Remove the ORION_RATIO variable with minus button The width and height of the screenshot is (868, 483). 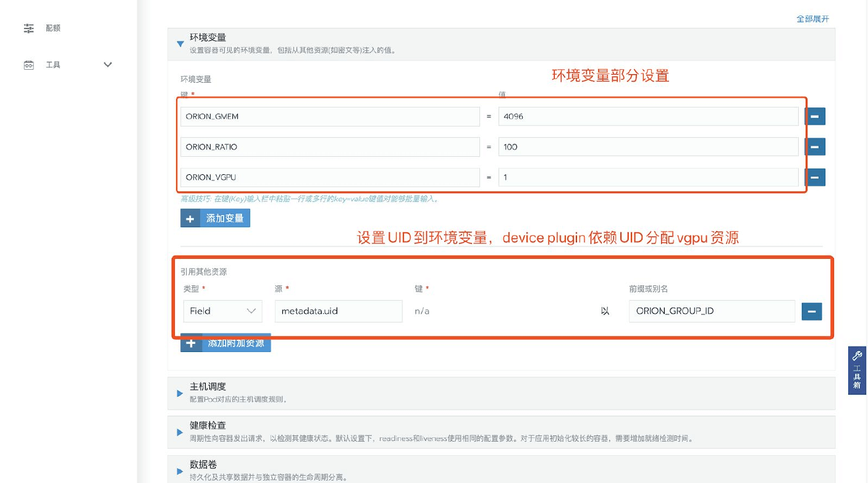pyautogui.click(x=814, y=146)
